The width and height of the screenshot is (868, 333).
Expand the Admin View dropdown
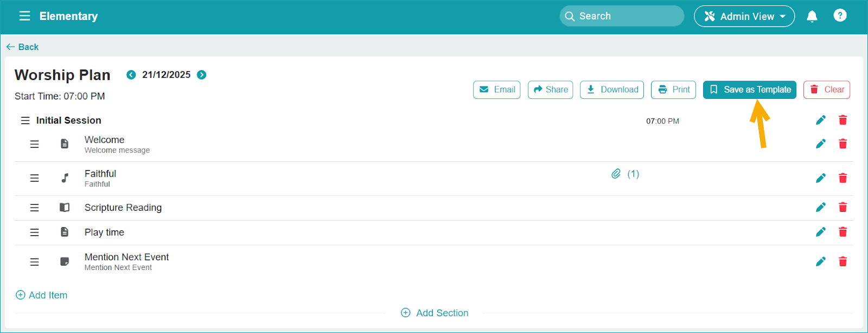(x=744, y=16)
